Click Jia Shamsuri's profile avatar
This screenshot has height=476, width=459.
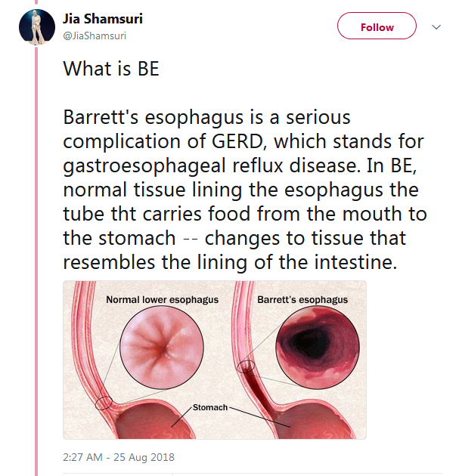pyautogui.click(x=36, y=26)
